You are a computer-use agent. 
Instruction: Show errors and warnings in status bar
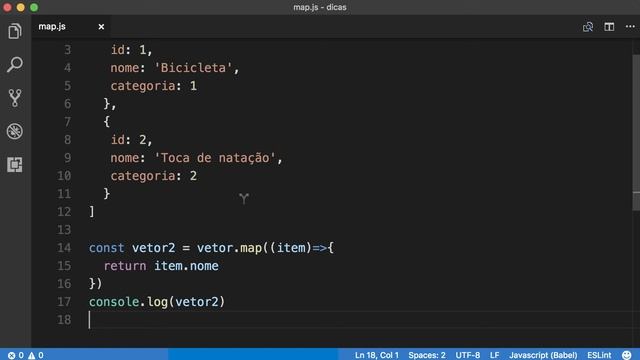(x=25, y=355)
